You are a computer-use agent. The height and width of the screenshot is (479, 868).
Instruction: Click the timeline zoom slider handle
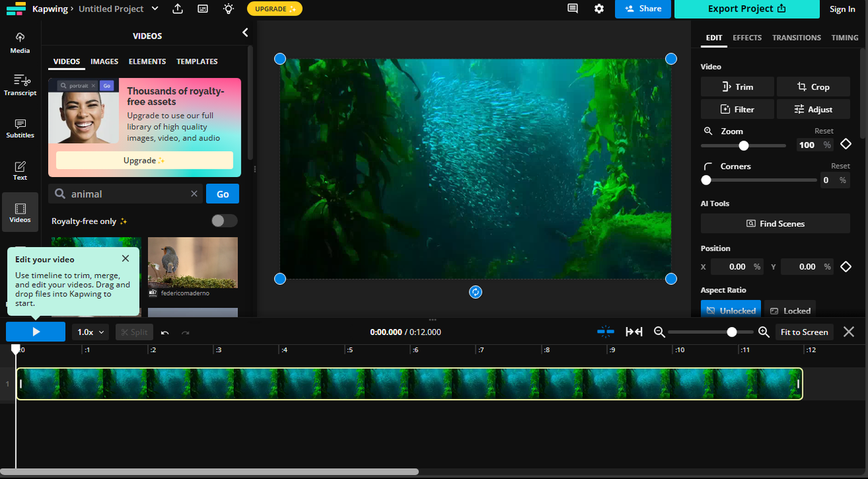point(732,332)
